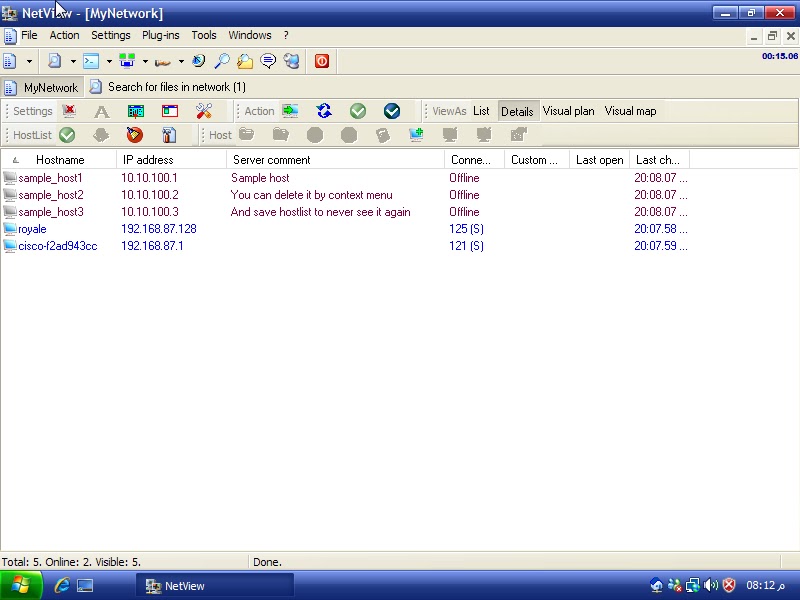The height and width of the screenshot is (600, 800).
Task: Open the Tools options with wrench icon
Action: 204,111
